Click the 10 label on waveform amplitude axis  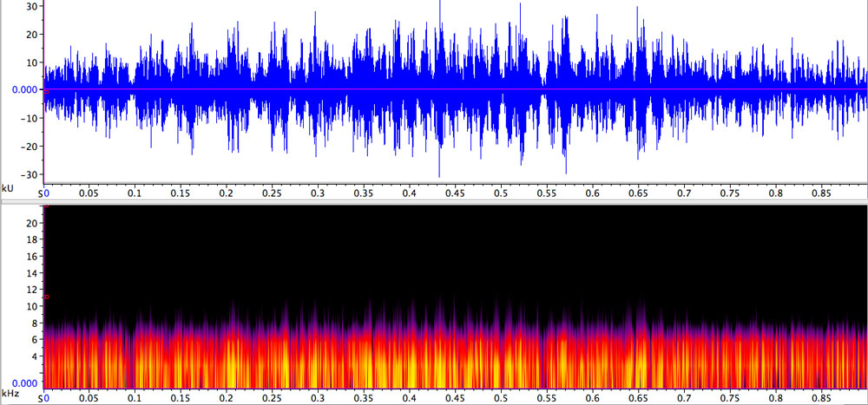(32, 62)
